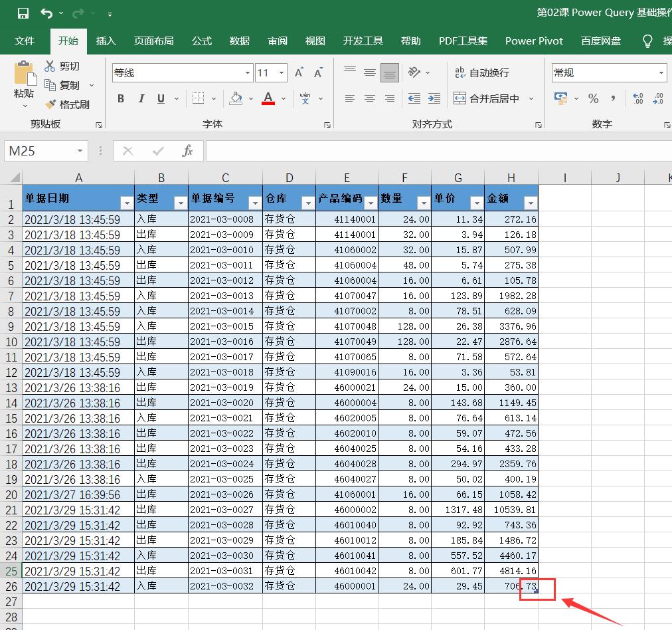The width and height of the screenshot is (672, 630).
Task: Align text to the right
Action: [390, 98]
